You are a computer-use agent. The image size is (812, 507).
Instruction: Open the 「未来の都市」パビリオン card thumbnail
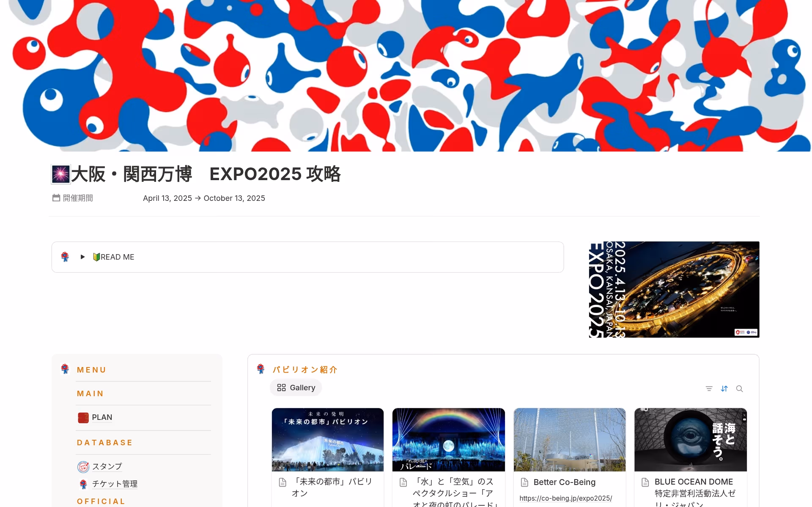[327, 439]
